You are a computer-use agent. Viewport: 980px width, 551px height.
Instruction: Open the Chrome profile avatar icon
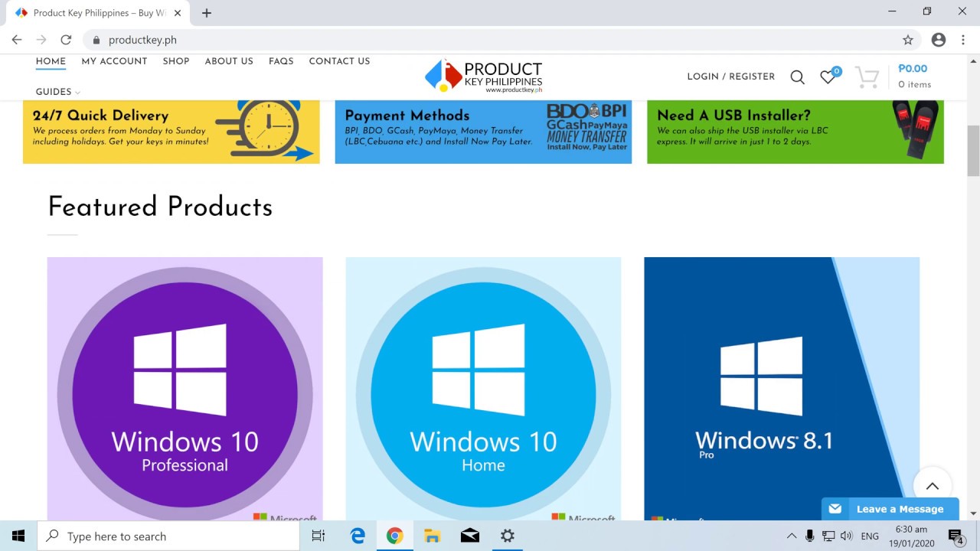pyautogui.click(x=939, y=40)
